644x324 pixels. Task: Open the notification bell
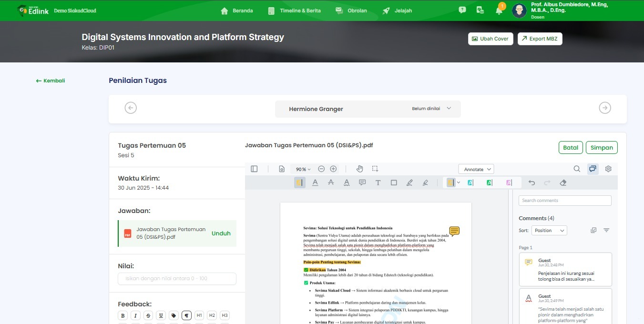tap(499, 10)
